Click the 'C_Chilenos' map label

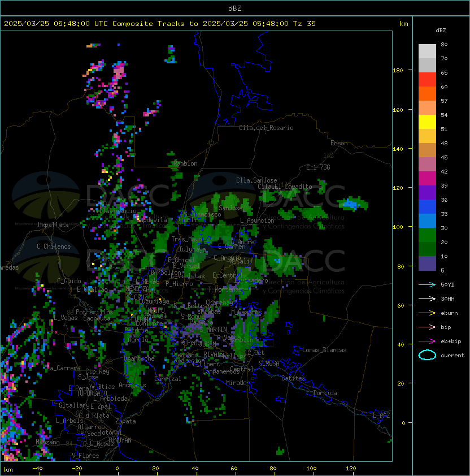[54, 246]
